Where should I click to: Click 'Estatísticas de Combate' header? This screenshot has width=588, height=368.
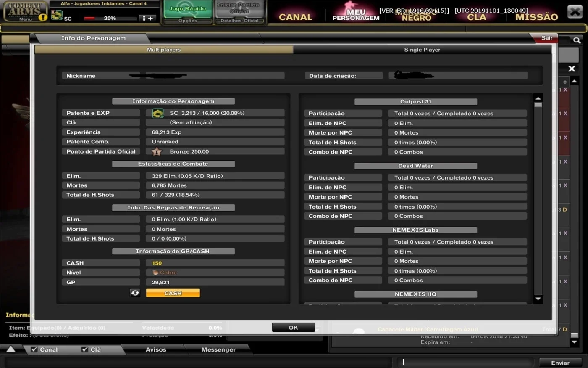pyautogui.click(x=173, y=164)
